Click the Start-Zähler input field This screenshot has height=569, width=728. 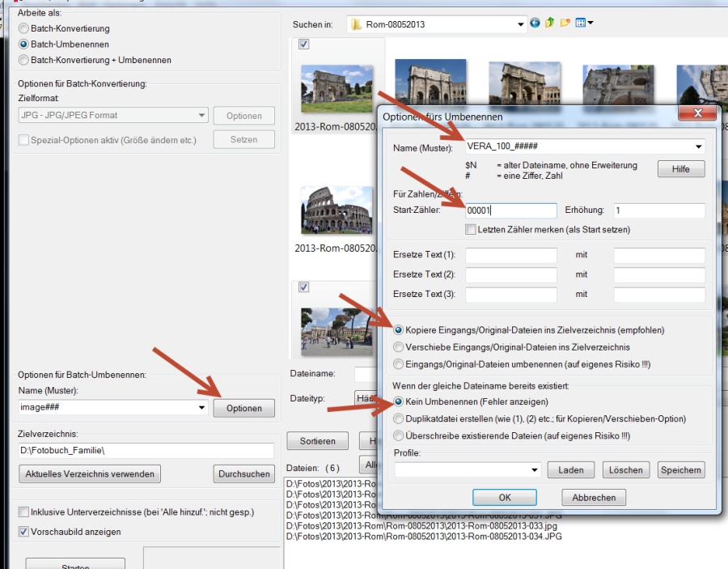point(510,210)
